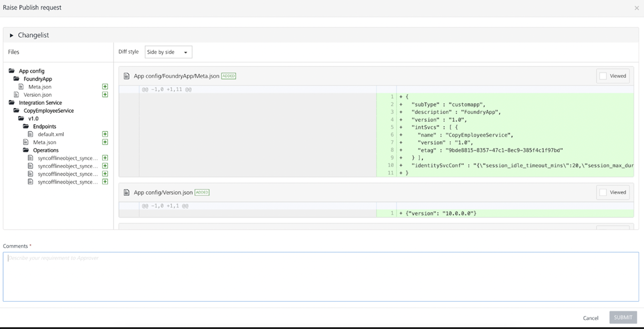The image size is (644, 329).
Task: Mark App config/FoundryApp/Meta.json as Viewed
Action: 603,76
